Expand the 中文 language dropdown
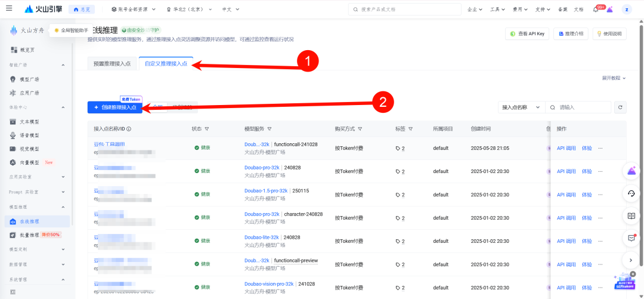The image size is (644, 299). click(231, 9)
